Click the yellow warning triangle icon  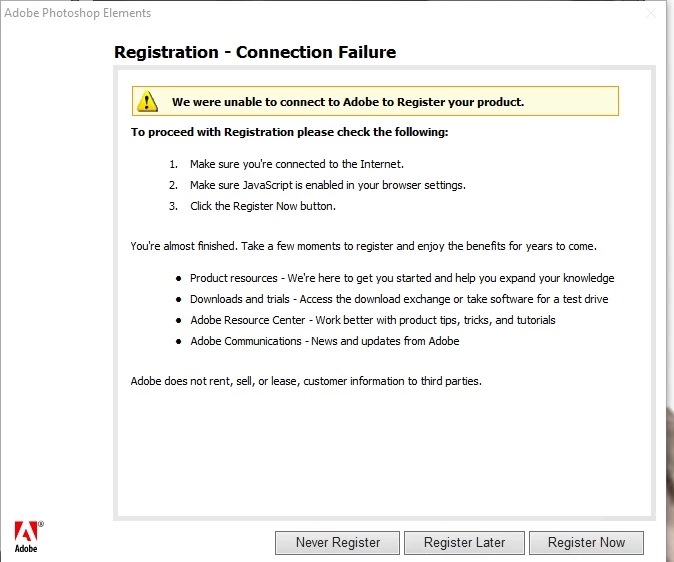click(x=147, y=101)
